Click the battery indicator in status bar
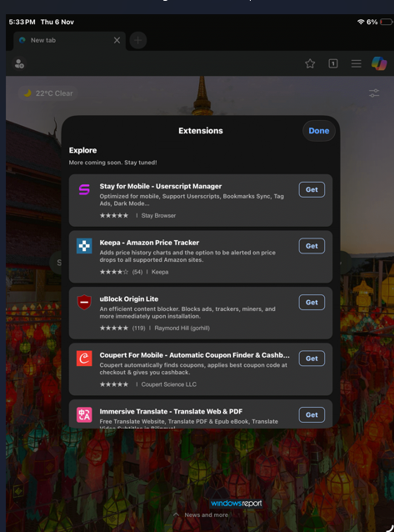This screenshot has height=532, width=394. coord(386,22)
